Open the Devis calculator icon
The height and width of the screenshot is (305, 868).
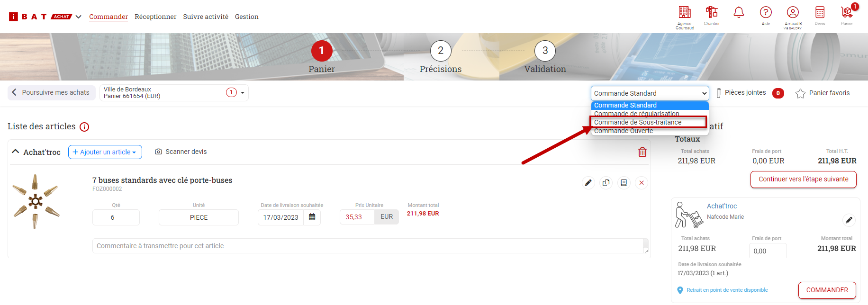[x=820, y=13]
